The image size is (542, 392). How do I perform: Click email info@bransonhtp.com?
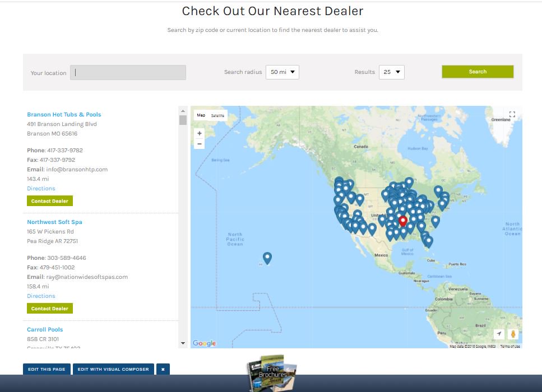coord(77,170)
